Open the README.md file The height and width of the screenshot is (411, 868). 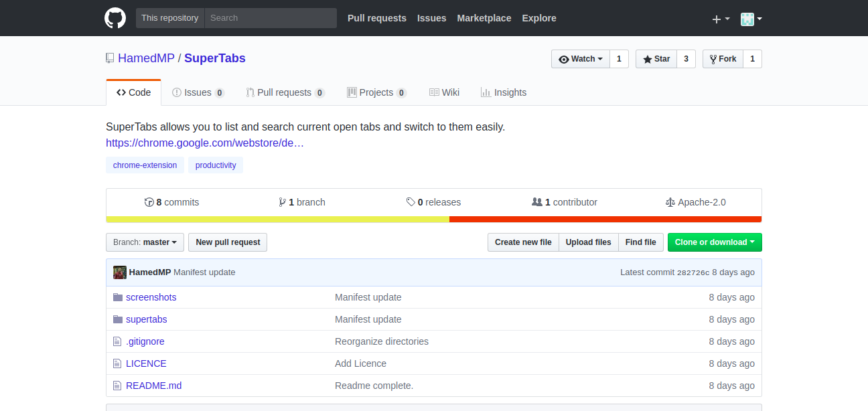(x=154, y=386)
